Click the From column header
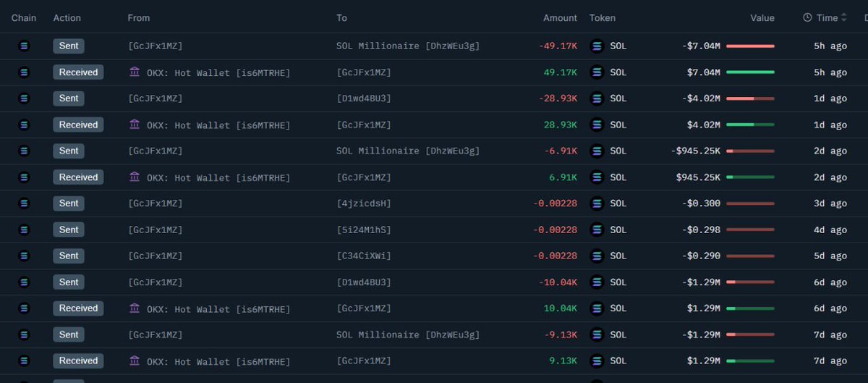The height and width of the screenshot is (383, 868). 140,17
